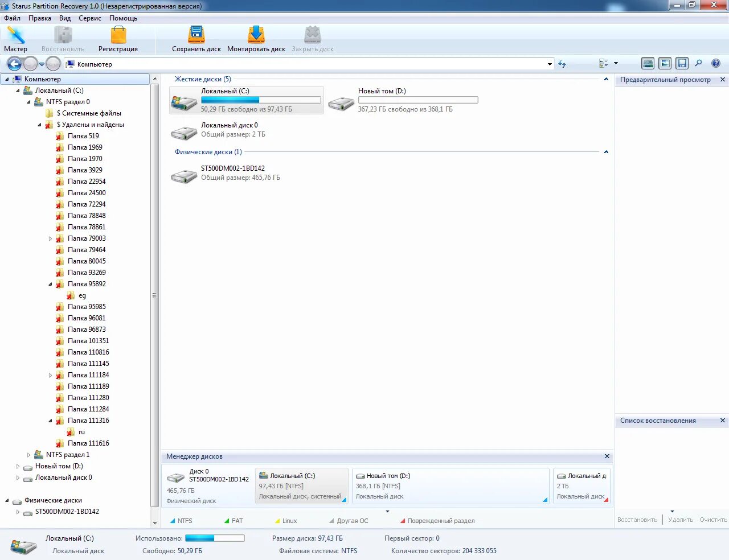Image resolution: width=729 pixels, height=560 pixels.
Task: Open the Помощь menu
Action: click(123, 18)
